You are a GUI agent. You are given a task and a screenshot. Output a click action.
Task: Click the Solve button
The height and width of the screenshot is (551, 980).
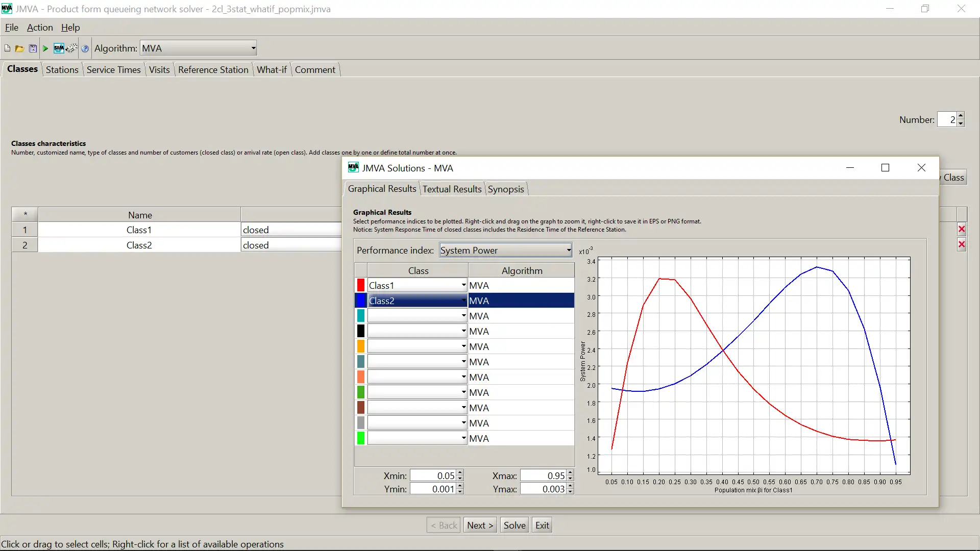[513, 525]
